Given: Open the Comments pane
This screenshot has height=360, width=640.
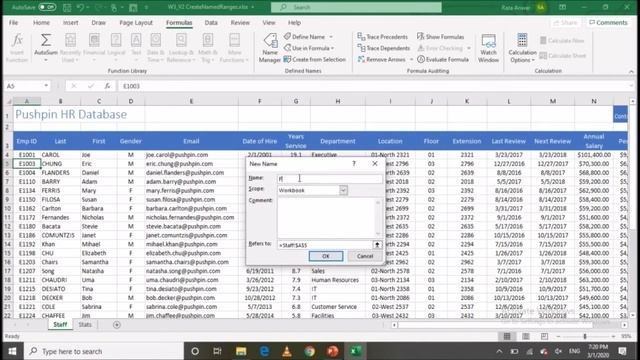Looking at the screenshot, I should point(608,22).
